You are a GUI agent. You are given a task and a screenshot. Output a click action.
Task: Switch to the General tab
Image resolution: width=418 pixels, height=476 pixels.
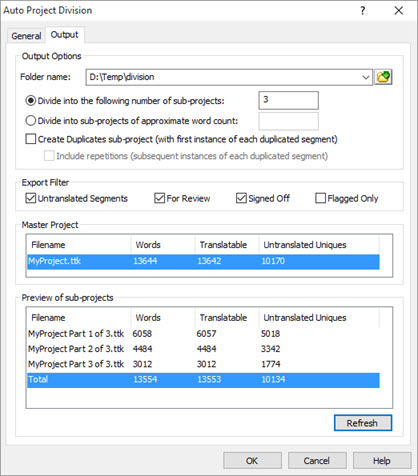26,36
